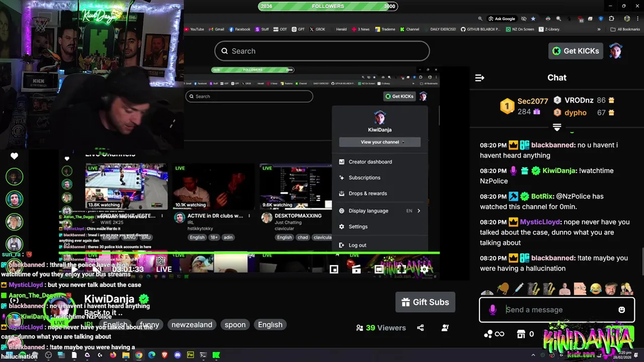Select the newzealand tag
This screenshot has height=362, width=644.
192,325
